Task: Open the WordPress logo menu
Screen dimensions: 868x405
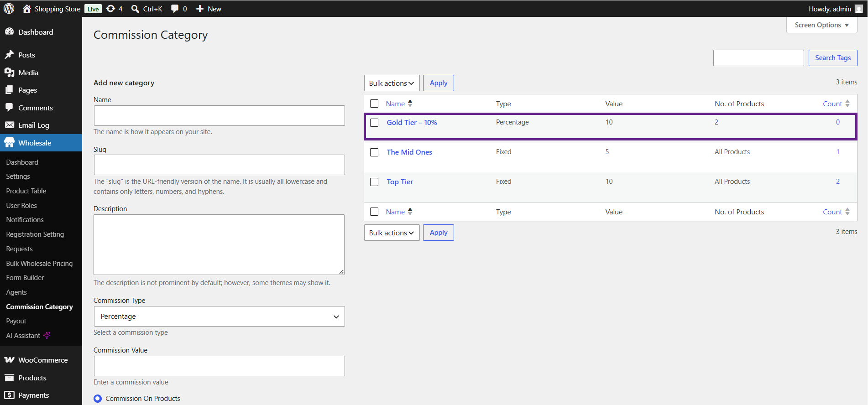Action: click(9, 9)
